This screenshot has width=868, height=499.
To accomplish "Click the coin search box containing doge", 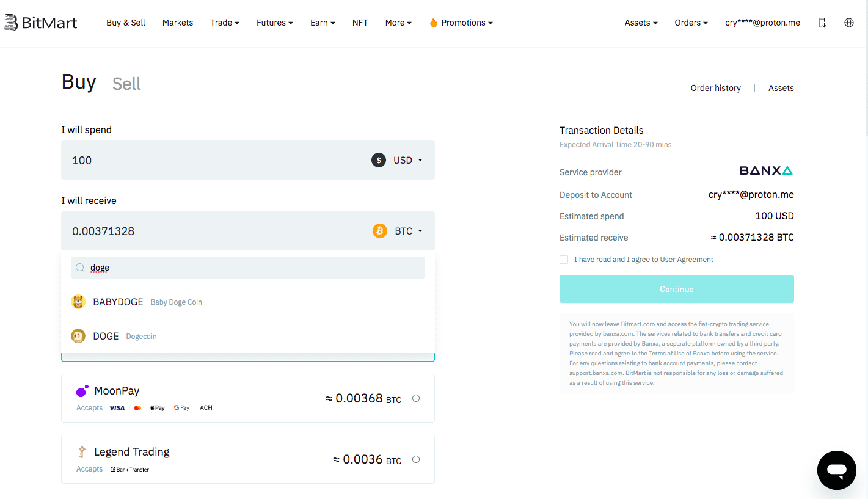I will click(x=248, y=268).
